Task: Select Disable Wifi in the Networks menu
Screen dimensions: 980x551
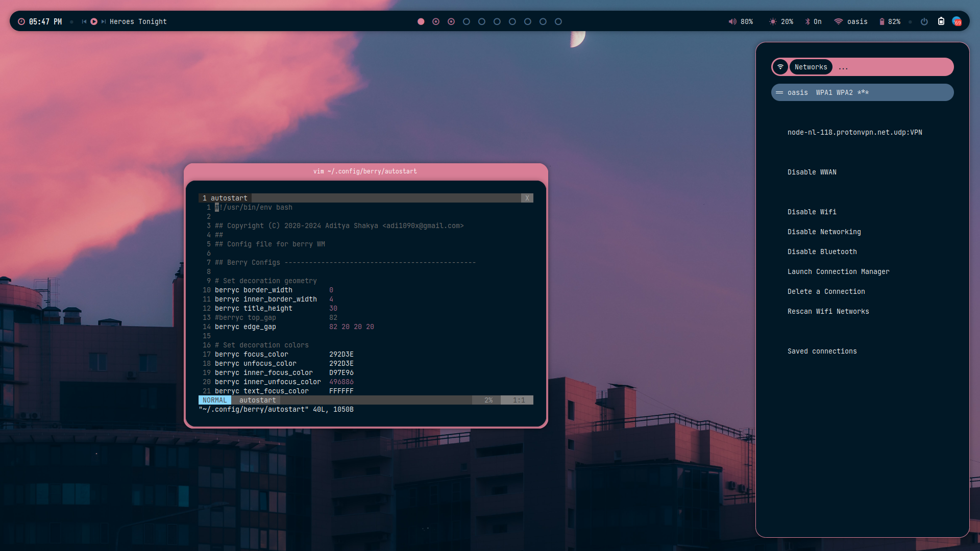Action: pyautogui.click(x=812, y=212)
